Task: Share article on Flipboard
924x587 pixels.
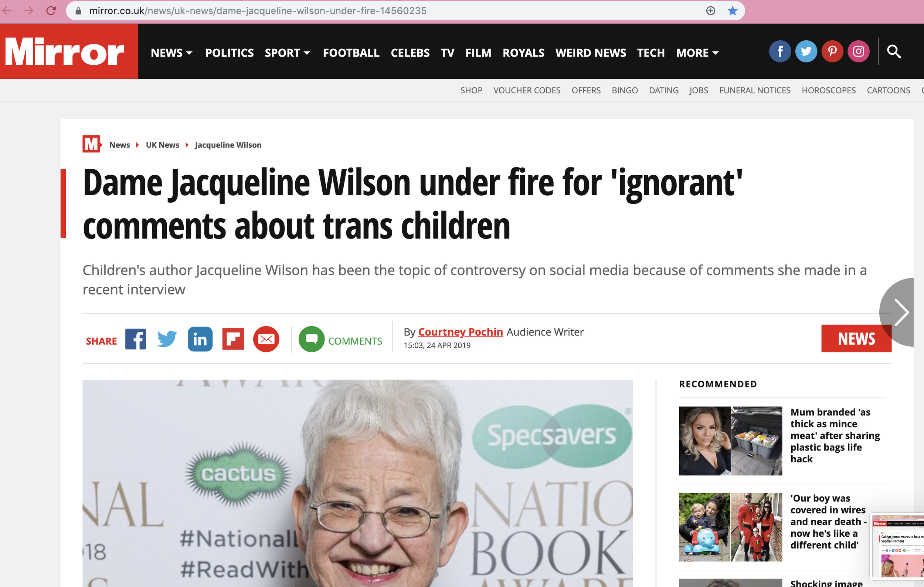Action: coord(233,340)
